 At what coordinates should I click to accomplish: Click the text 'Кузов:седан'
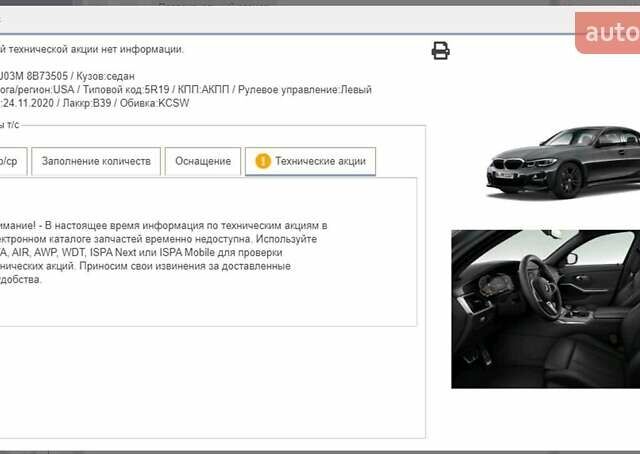pyautogui.click(x=105, y=76)
